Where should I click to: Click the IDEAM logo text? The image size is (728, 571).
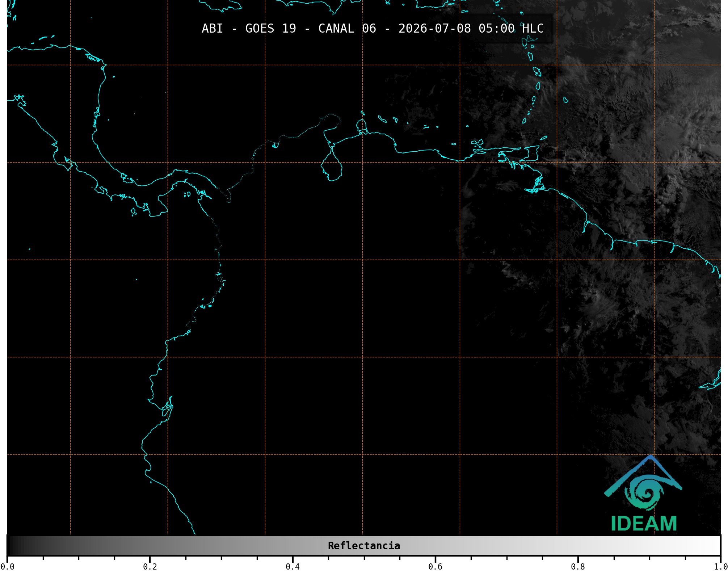tap(644, 524)
